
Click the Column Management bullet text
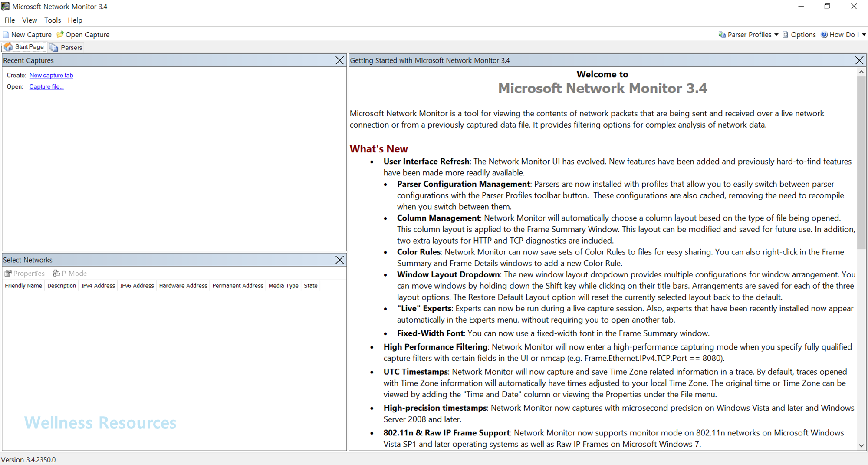(438, 218)
